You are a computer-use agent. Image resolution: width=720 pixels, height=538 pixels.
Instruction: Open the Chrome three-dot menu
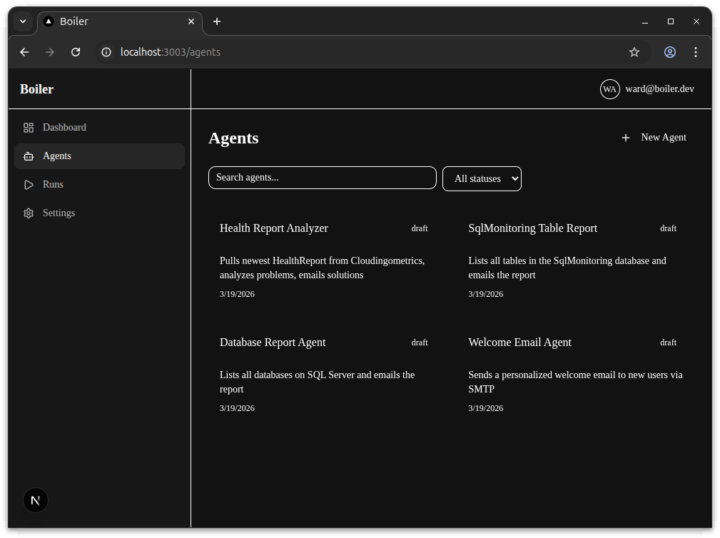695,52
